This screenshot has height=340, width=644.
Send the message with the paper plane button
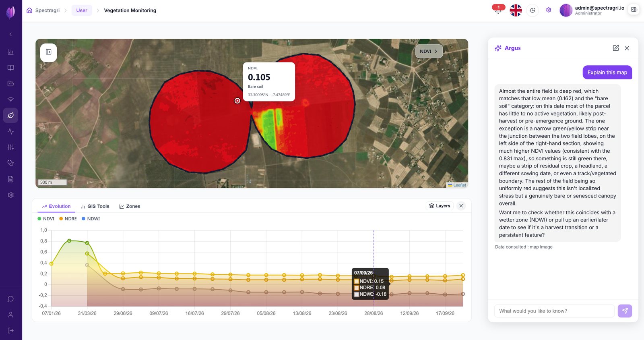(x=625, y=311)
